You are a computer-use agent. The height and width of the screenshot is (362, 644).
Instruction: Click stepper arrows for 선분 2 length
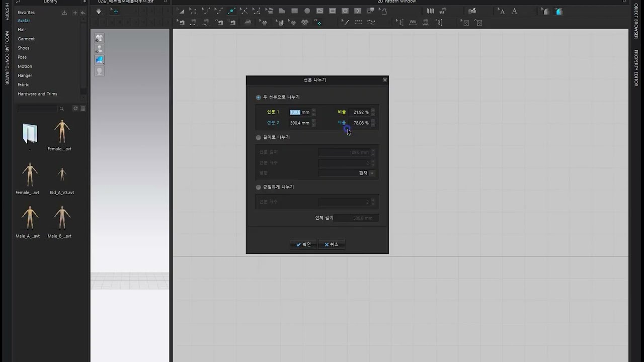coord(314,123)
